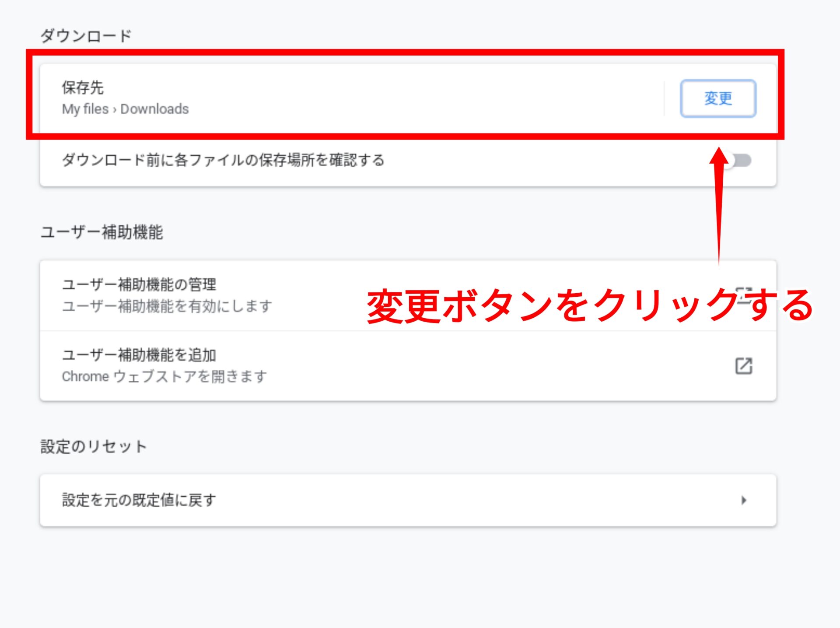Click the ダウンロード section heading

click(86, 36)
